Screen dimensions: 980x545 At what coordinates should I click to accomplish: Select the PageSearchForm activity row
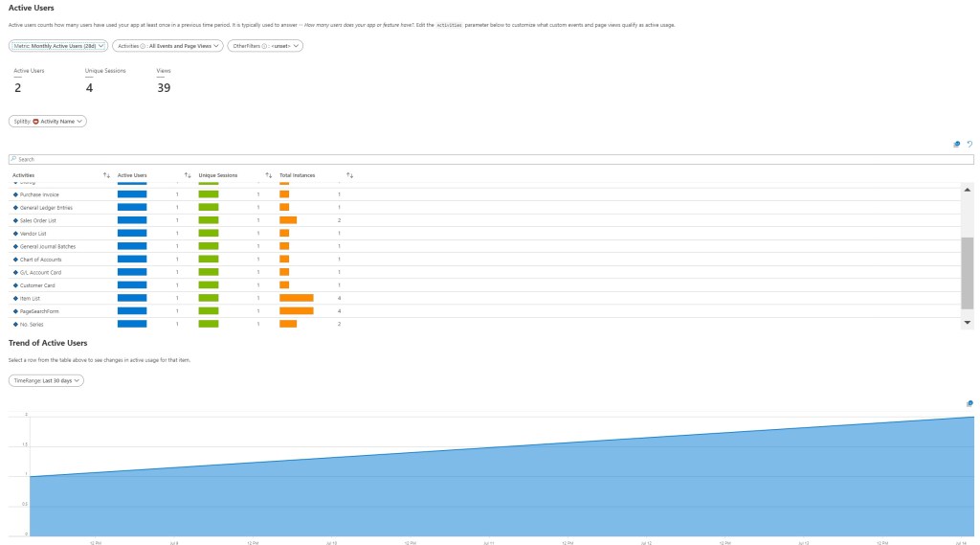(40, 310)
